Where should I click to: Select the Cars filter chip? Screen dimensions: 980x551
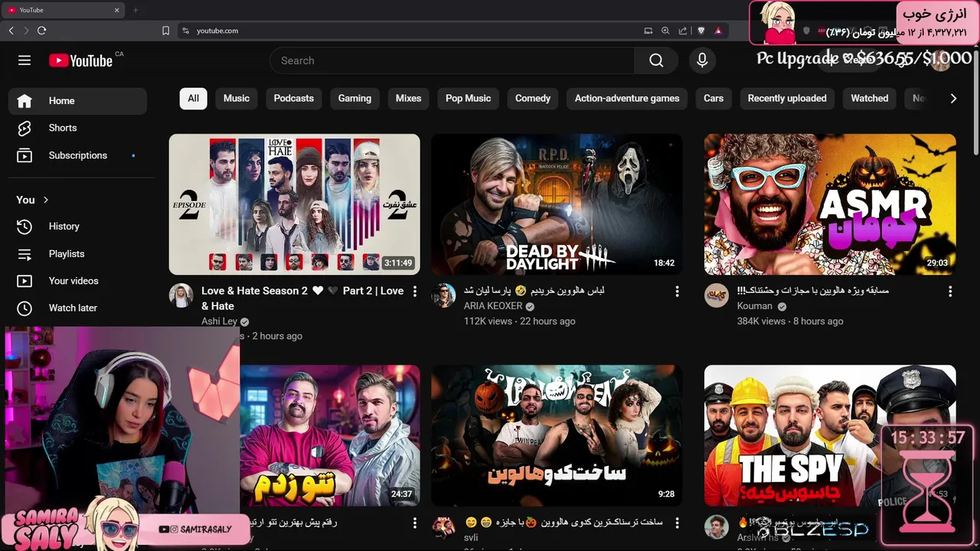coord(714,98)
